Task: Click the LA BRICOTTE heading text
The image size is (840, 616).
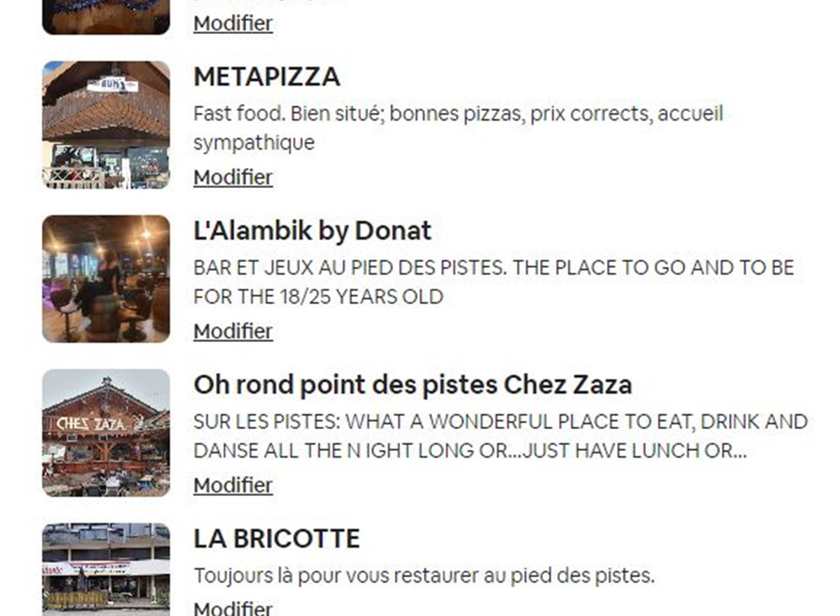Action: tap(277, 539)
